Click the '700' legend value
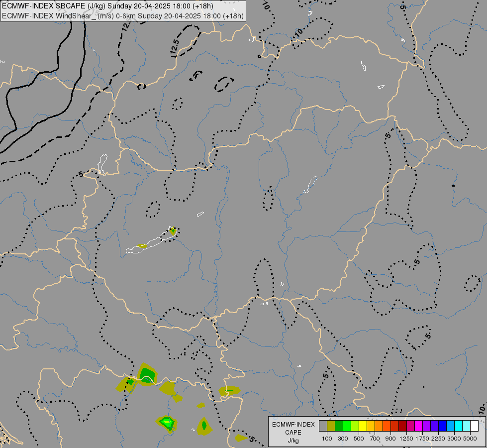This screenshot has height=448, width=487. 375,439
